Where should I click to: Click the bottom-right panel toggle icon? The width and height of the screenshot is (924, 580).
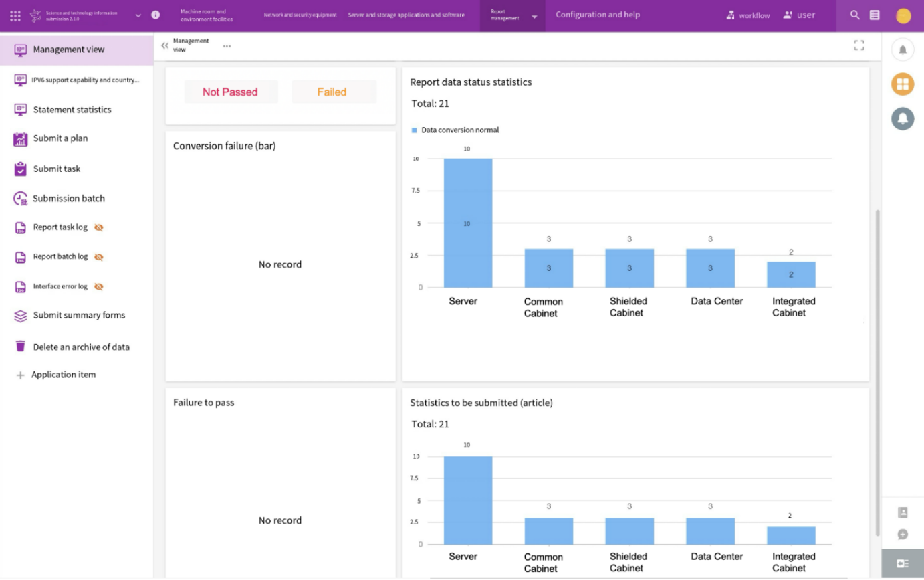click(x=903, y=564)
